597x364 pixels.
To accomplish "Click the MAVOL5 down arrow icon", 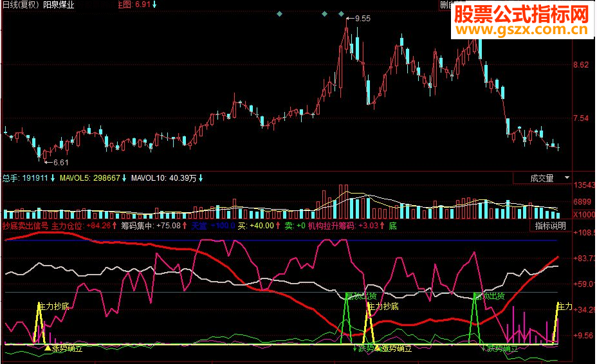I will (124, 177).
